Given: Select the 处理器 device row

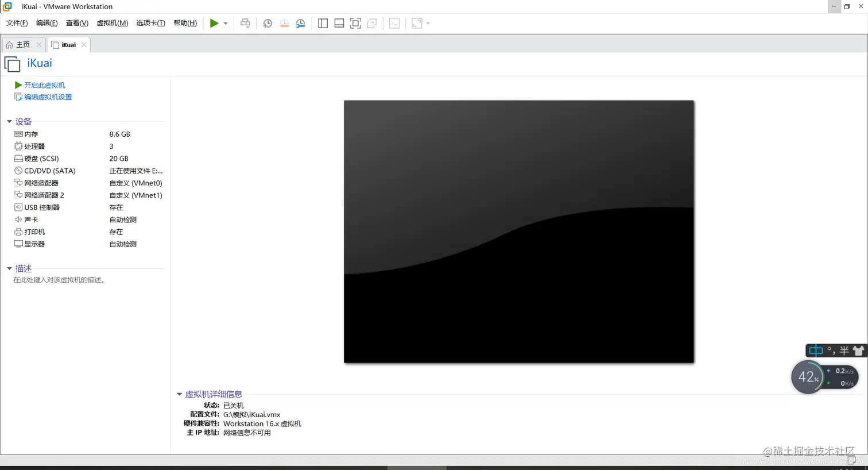Looking at the screenshot, I should [x=88, y=147].
